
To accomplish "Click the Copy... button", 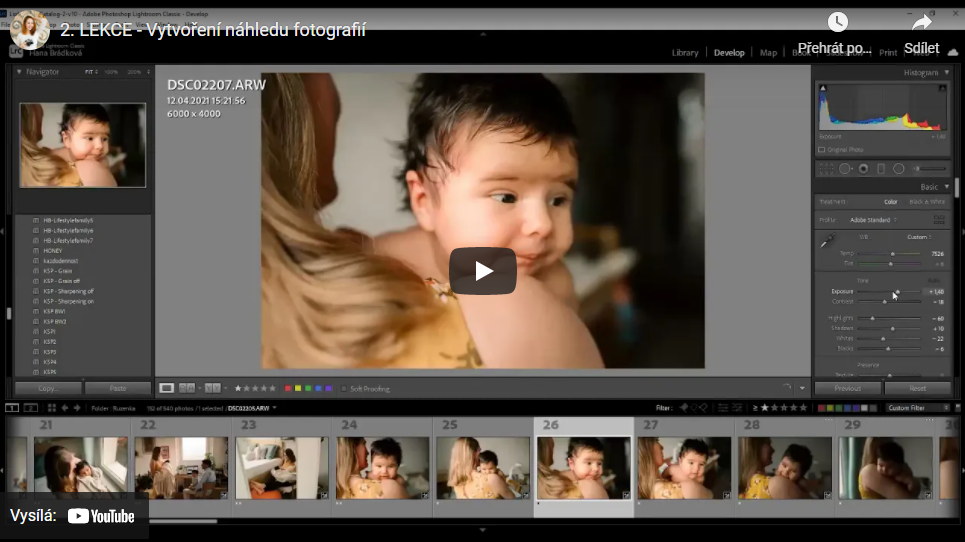I will (x=48, y=388).
